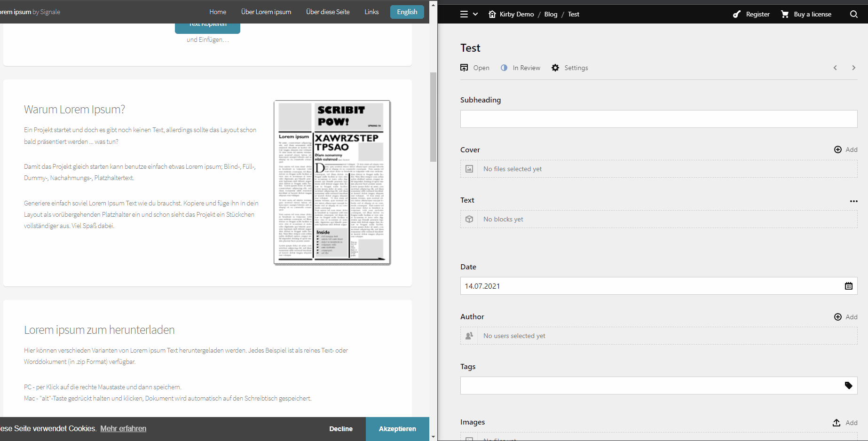This screenshot has height=441, width=868.
Task: Navigate to next page with right chevron
Action: pyautogui.click(x=854, y=67)
